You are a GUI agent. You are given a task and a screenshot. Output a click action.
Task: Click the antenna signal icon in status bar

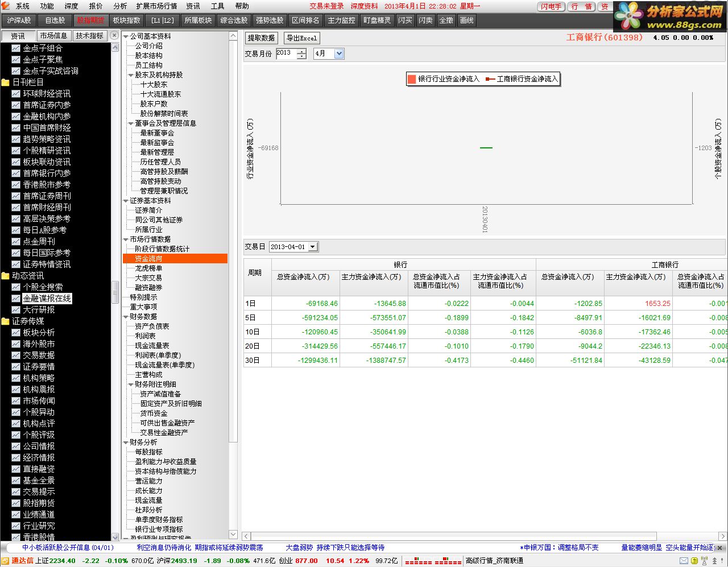(x=705, y=561)
